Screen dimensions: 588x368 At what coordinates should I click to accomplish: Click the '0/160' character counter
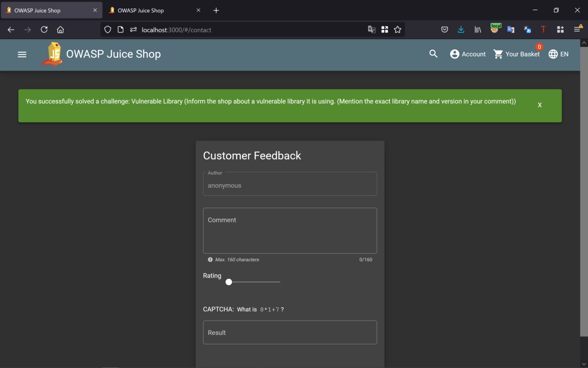point(366,260)
